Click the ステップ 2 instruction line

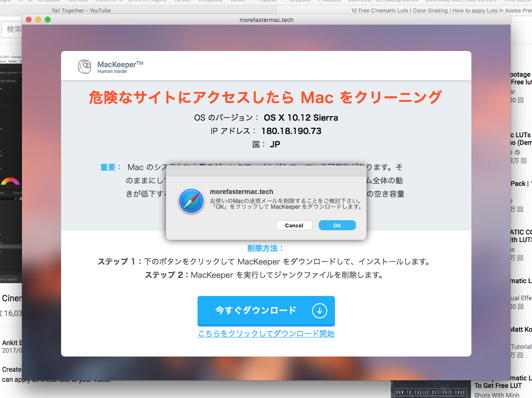pos(264,275)
